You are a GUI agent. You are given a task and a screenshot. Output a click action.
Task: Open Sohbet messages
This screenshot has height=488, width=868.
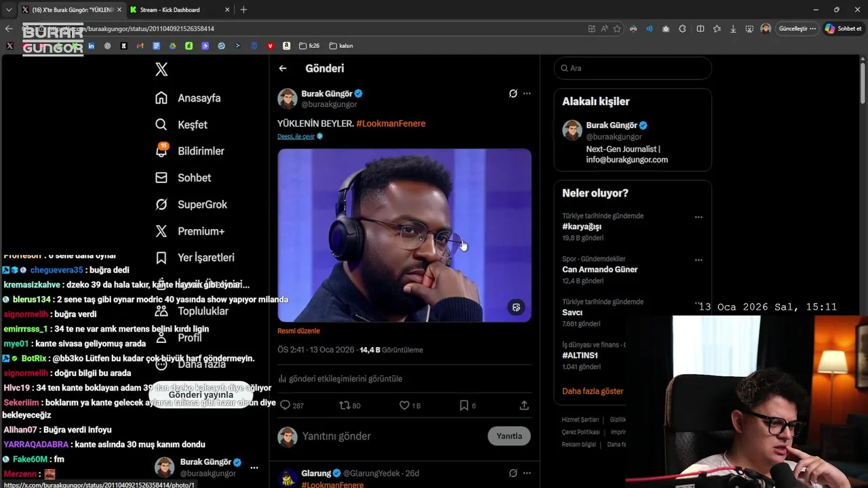click(x=182, y=178)
